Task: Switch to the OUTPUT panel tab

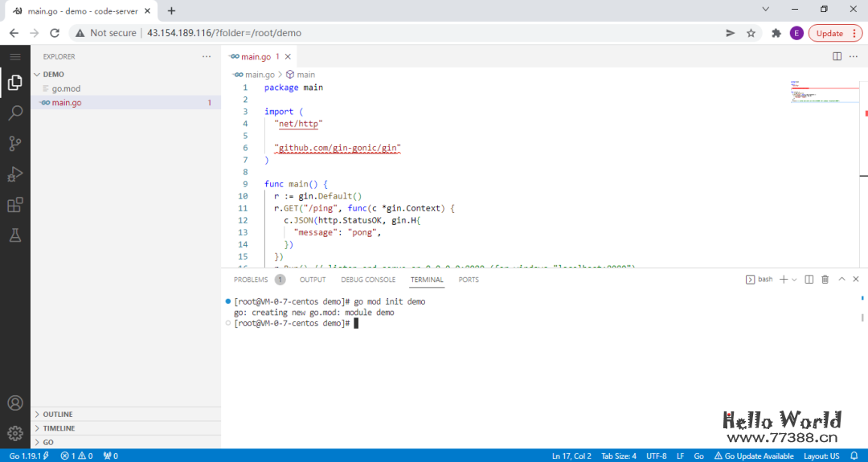Action: (313, 280)
